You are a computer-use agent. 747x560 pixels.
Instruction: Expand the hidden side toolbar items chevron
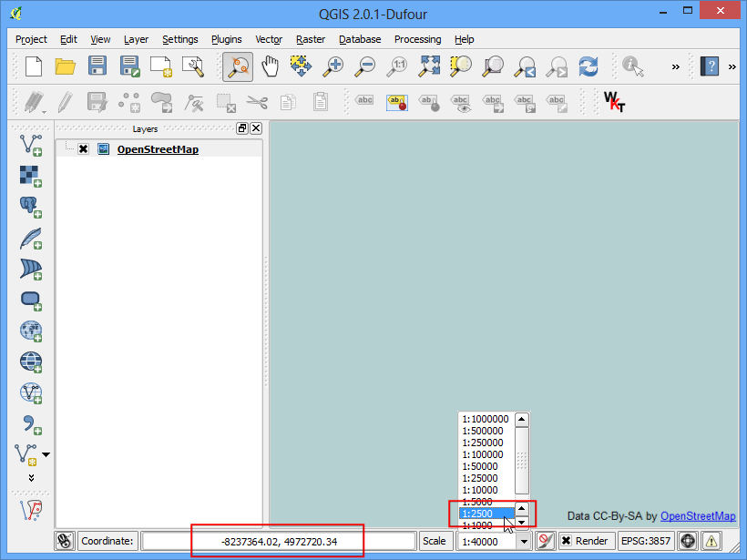(x=32, y=478)
